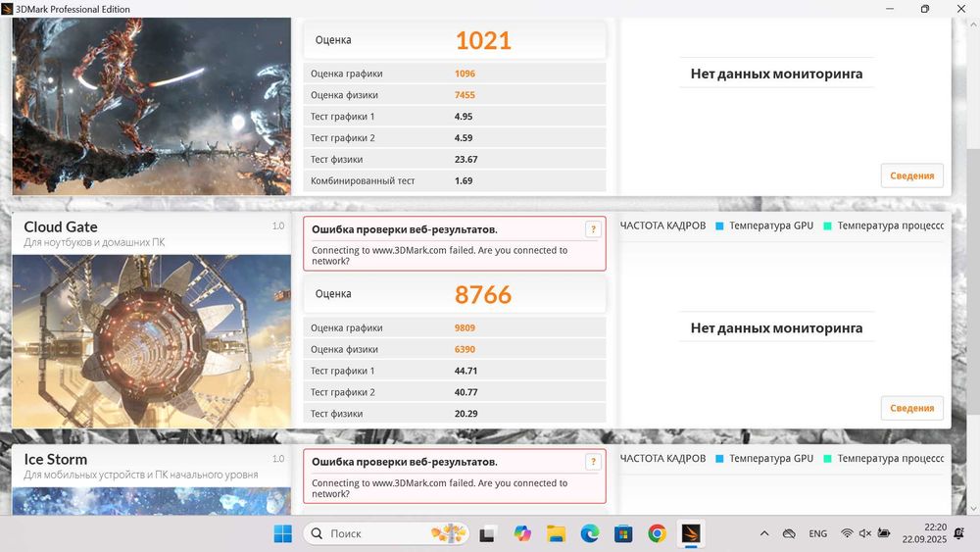This screenshot has height=552, width=980.
Task: Click the top benchmark preview with the fiery warrior
Action: pos(151,106)
